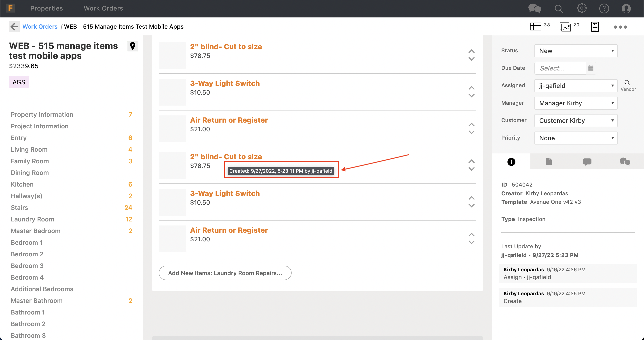
Task: Click Work Orders breadcrumb link
Action: tap(40, 27)
